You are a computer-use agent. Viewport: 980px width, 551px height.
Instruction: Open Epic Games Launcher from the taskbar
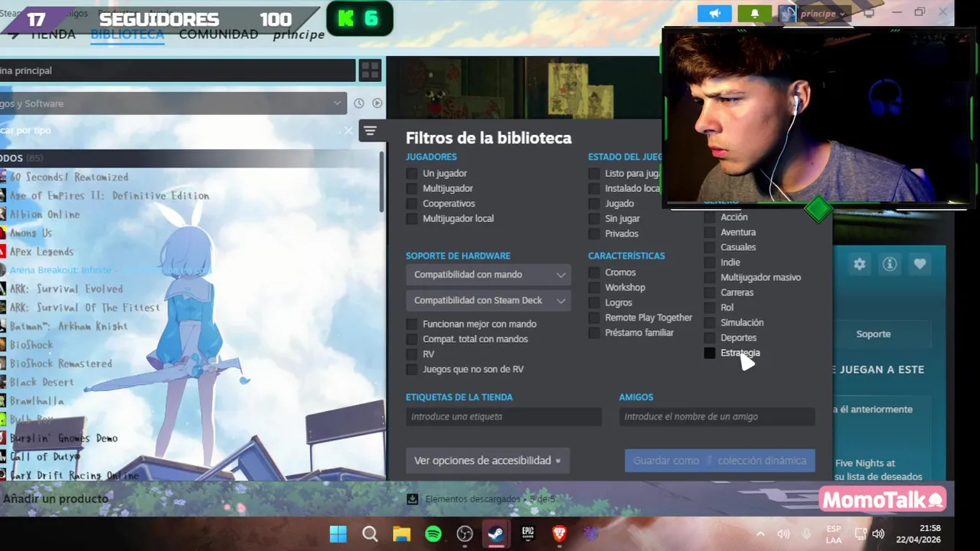pyautogui.click(x=528, y=533)
